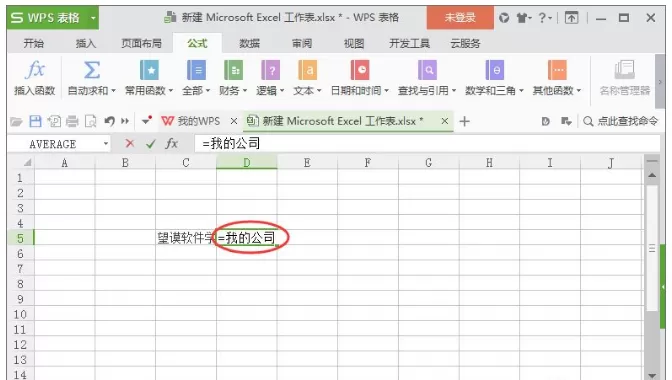Confirm formula with green checkmark
The image size is (672, 380).
[x=150, y=144]
